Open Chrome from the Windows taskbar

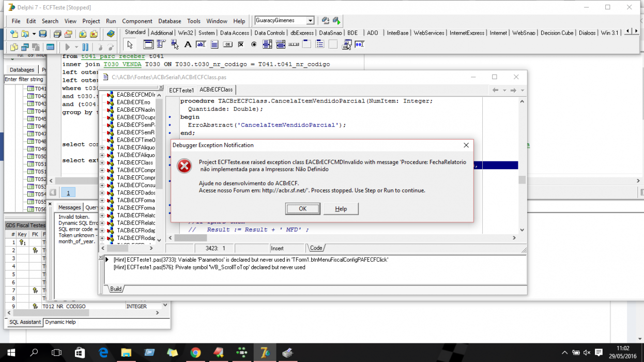point(195,353)
